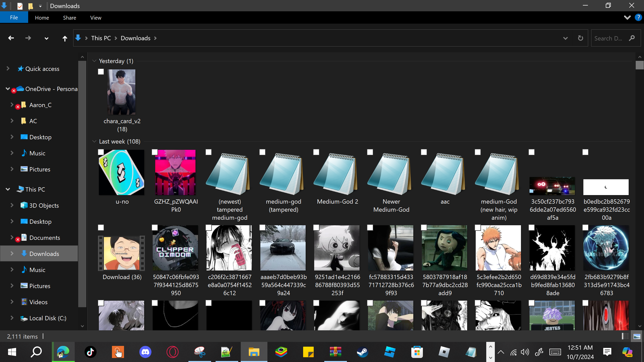Screen dimensions: 644x362
Task: Click This PC in address breadcrumb
Action: coord(101,38)
